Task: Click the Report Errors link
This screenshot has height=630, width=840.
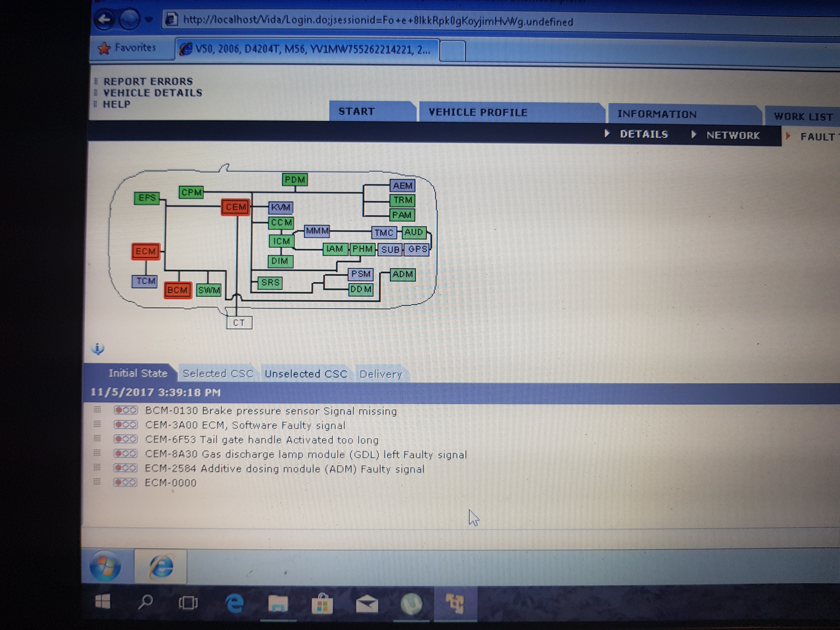Action: click(x=148, y=81)
